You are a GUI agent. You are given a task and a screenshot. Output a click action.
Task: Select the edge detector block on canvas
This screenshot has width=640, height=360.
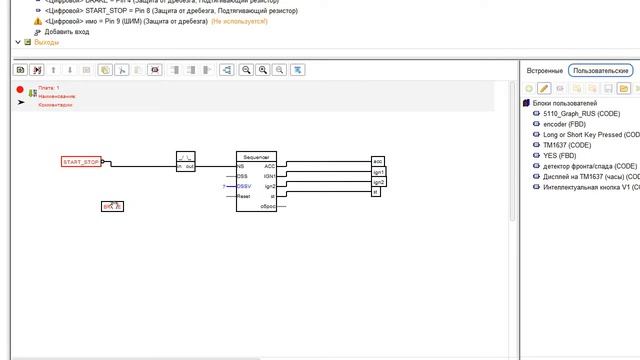pos(186,161)
